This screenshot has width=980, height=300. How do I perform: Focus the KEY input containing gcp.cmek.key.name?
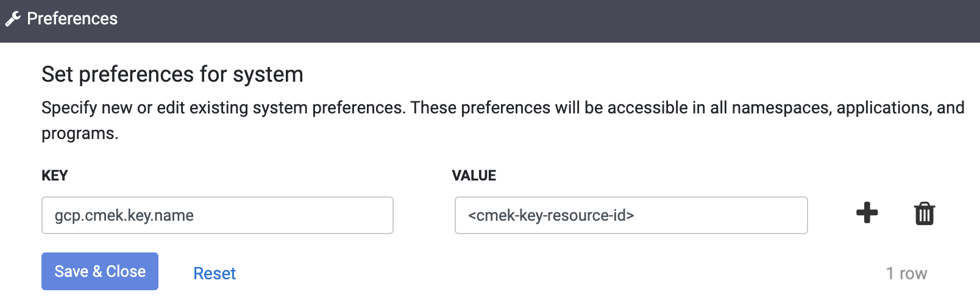tap(217, 215)
